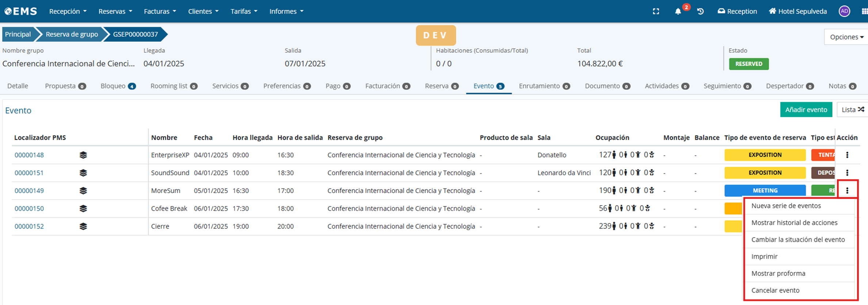This screenshot has width=868, height=305.
Task: Click the layers icon for event 00000148
Action: [x=83, y=155]
